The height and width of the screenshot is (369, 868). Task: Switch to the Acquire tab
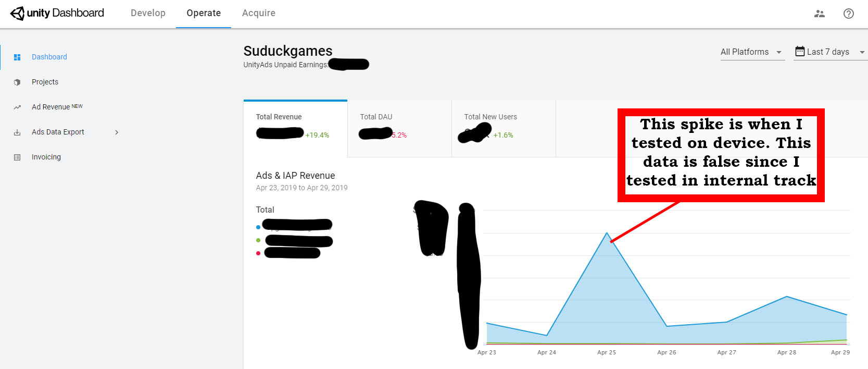(259, 13)
